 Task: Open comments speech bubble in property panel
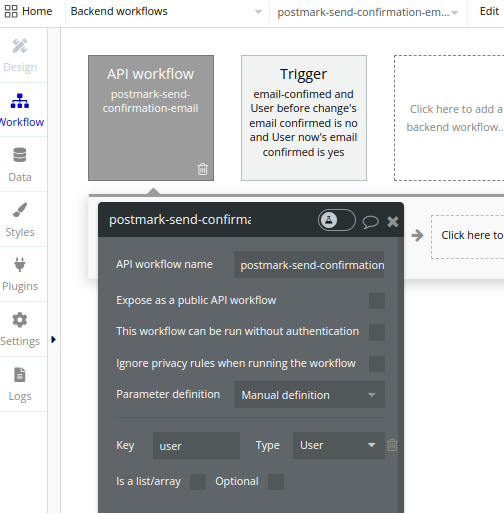370,222
